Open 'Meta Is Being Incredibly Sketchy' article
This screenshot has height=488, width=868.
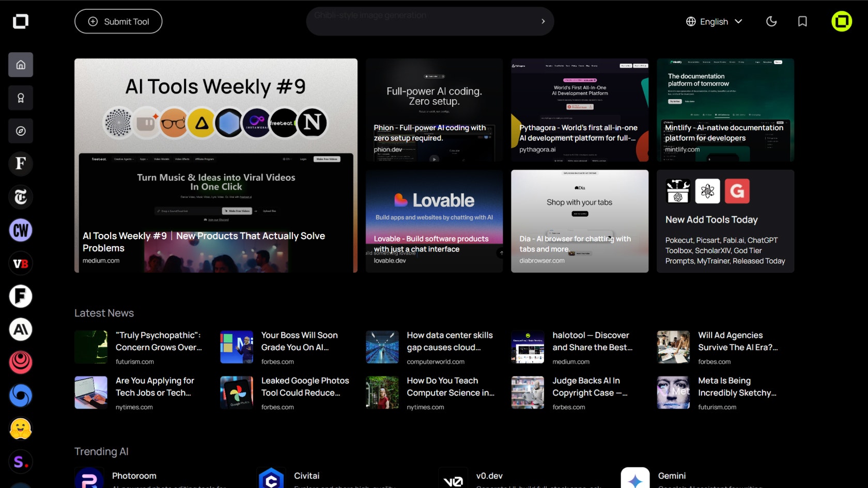coord(722,392)
